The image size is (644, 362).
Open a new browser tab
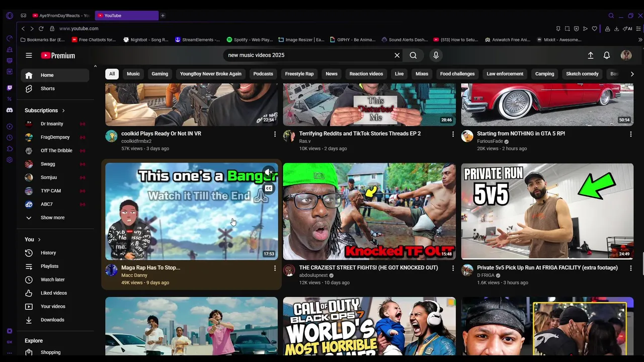click(163, 16)
